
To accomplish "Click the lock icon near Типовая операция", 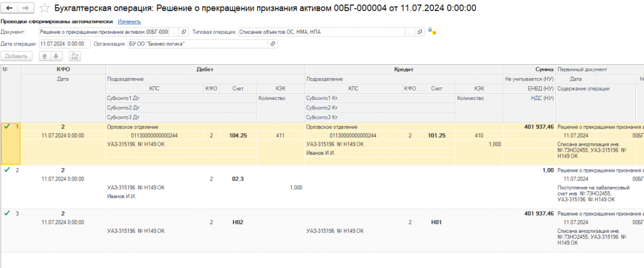I will click(x=431, y=31).
